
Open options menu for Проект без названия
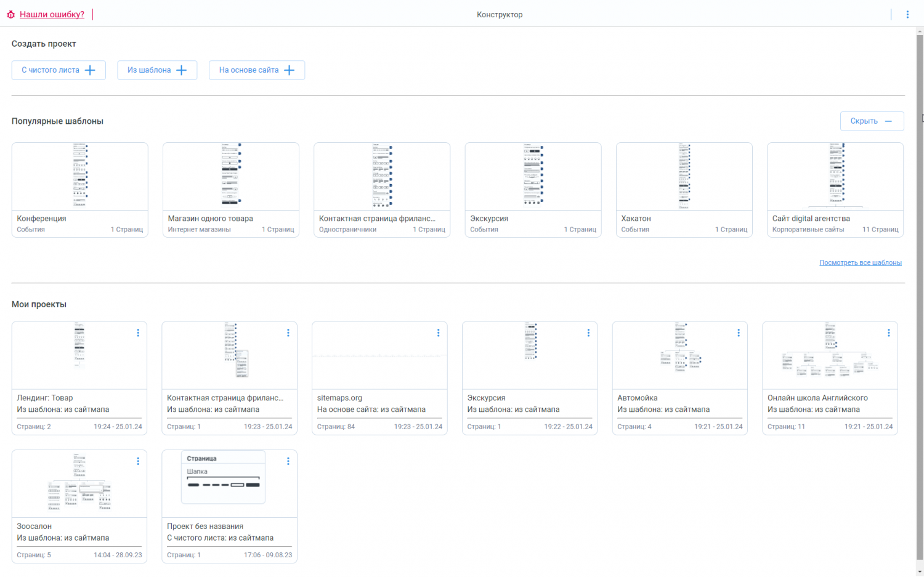288,461
